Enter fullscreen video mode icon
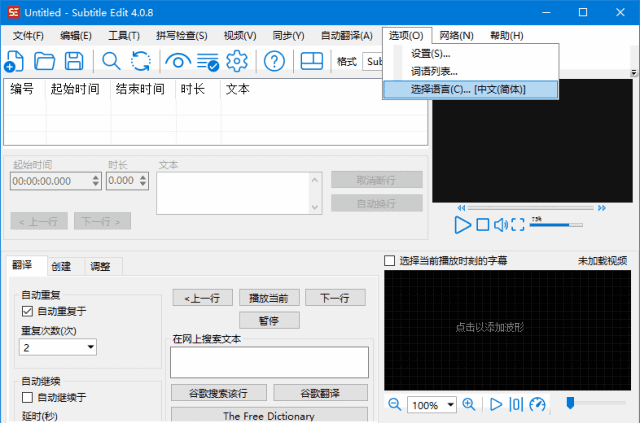This screenshot has height=423, width=640. tap(518, 225)
